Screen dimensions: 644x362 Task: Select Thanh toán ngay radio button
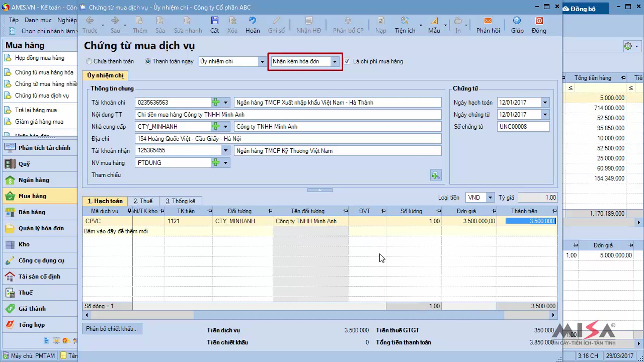click(148, 61)
